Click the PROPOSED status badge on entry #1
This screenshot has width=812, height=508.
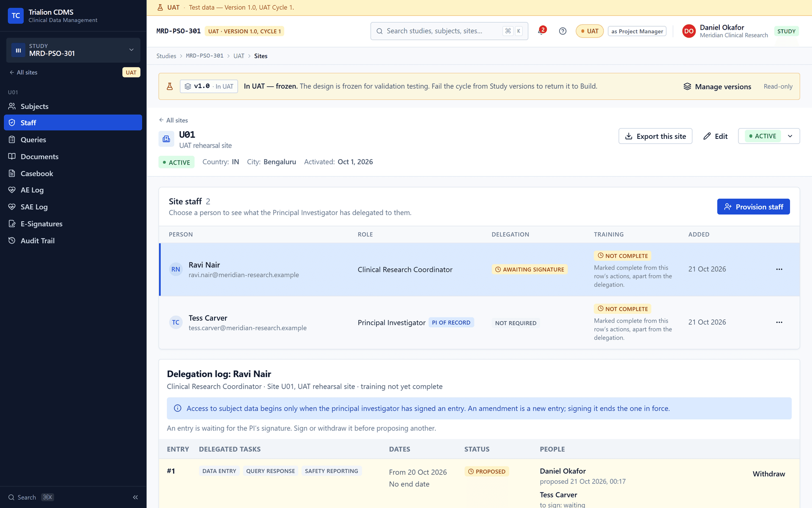coord(486,471)
